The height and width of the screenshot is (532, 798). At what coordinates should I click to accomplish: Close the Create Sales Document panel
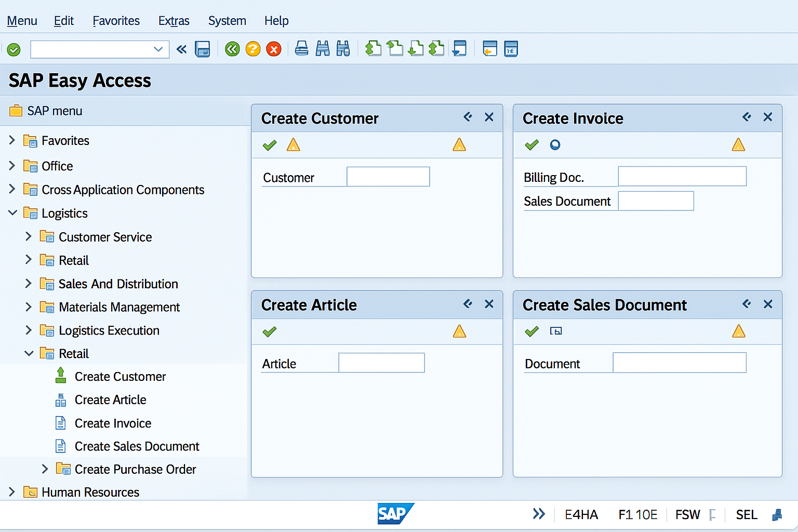(768, 304)
